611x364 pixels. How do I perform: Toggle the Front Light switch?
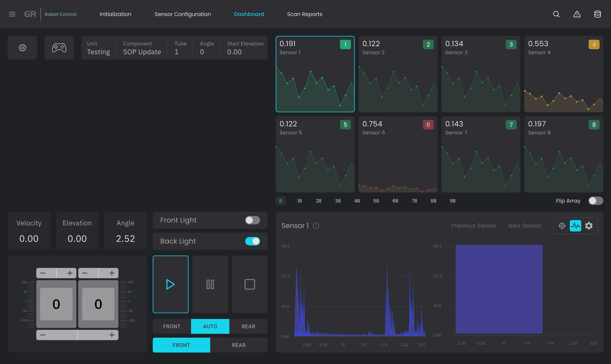point(253,220)
